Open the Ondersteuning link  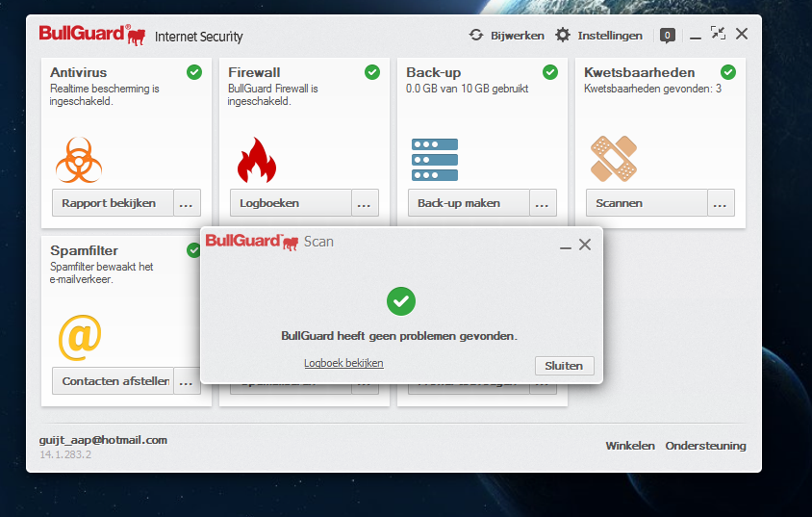[706, 446]
